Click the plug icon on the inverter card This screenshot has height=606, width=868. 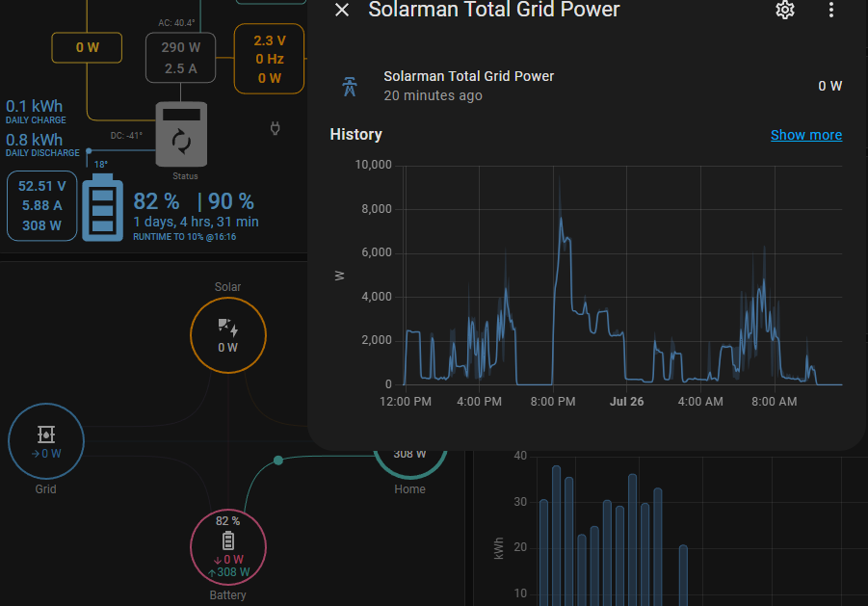click(x=275, y=128)
